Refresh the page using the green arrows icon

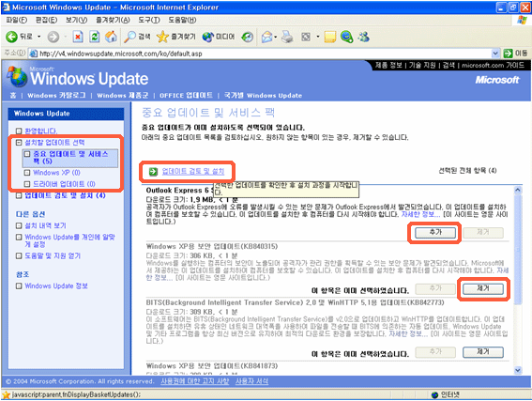(95, 37)
